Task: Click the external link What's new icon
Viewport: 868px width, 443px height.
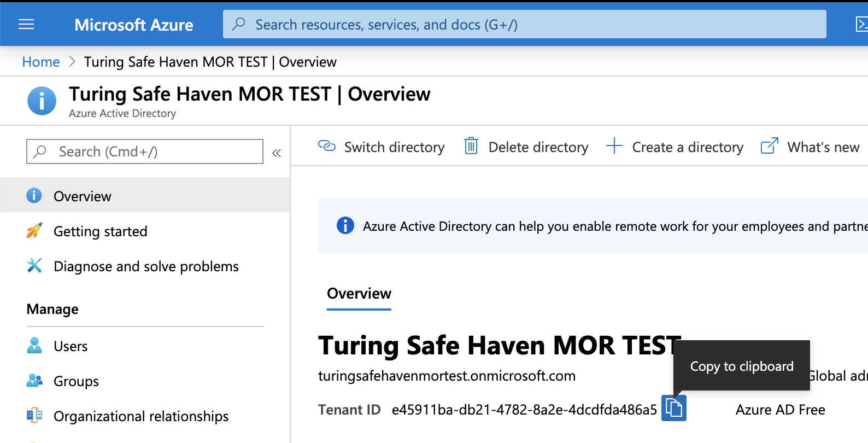Action: pyautogui.click(x=770, y=146)
